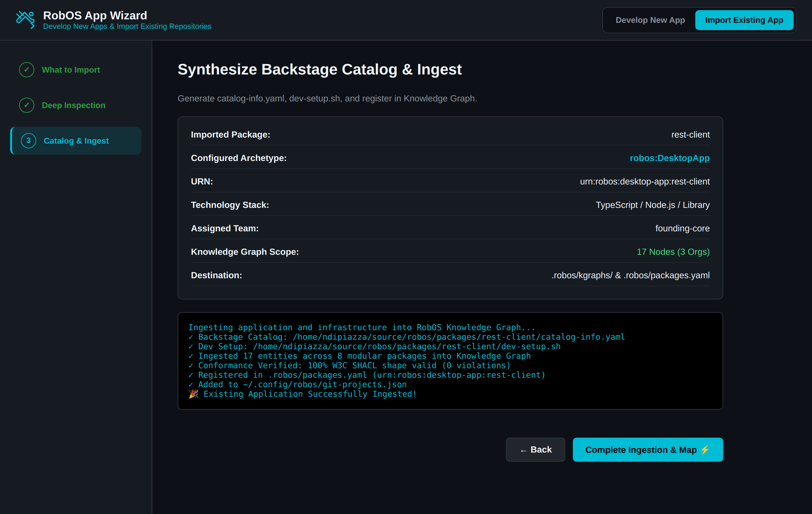Click the RobOS App Wizard title
Screen dimensions: 812x514
tap(95, 15)
